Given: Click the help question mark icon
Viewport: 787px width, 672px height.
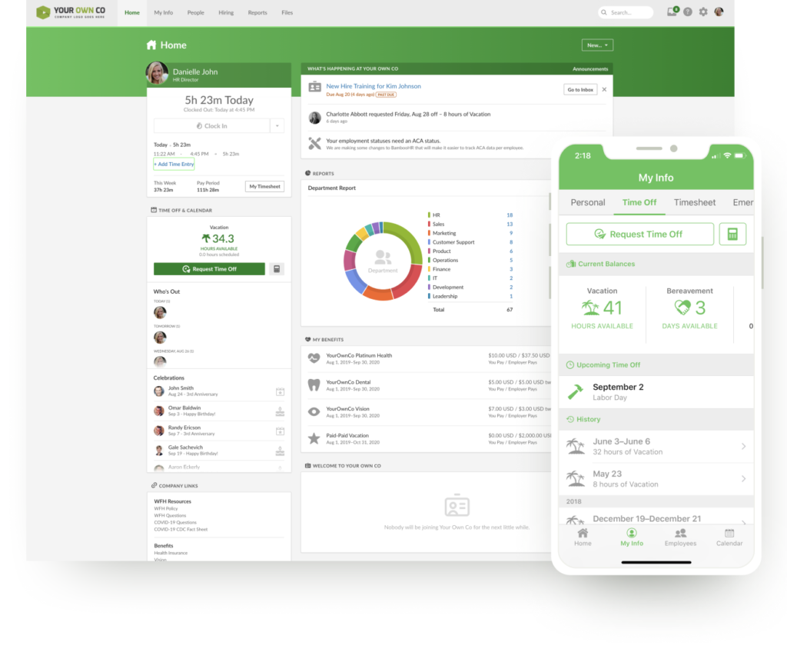Looking at the screenshot, I should 687,12.
